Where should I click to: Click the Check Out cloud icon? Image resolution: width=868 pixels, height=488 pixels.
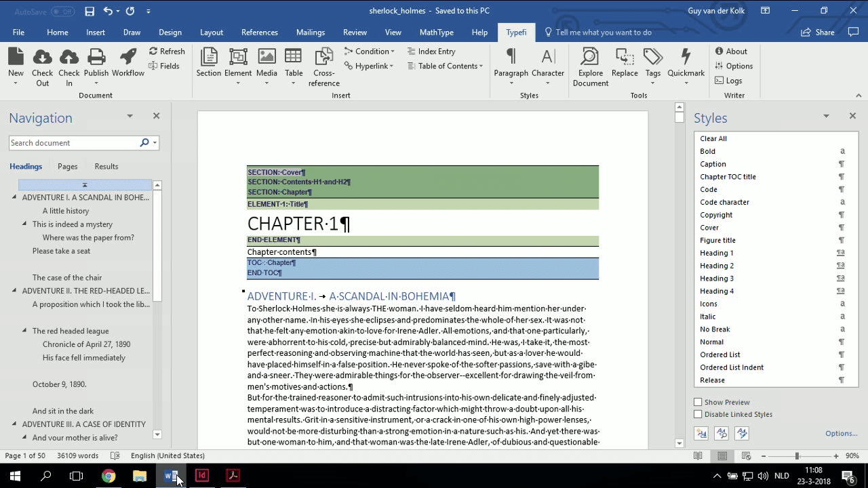42,57
